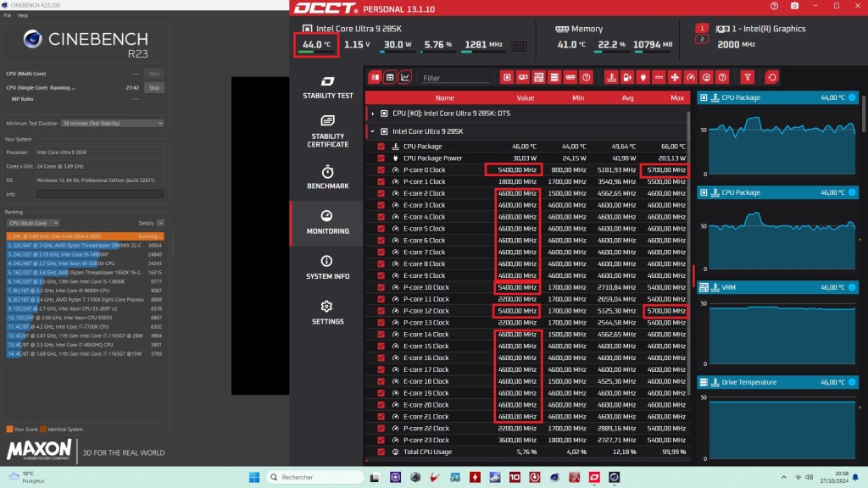Toggle the memory module source filter icon
This screenshot has width=868, height=488.
[x=570, y=77]
